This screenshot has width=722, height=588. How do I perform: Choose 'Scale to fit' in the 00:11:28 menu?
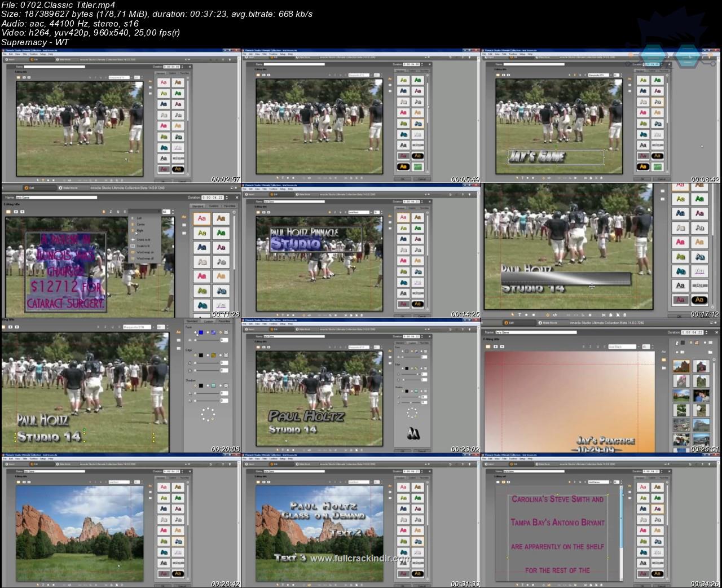[x=143, y=246]
